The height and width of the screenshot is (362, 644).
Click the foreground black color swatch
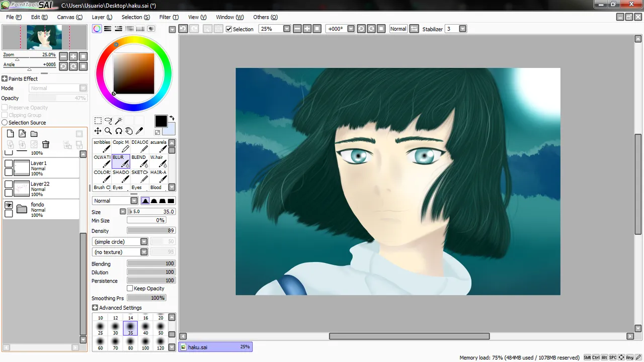[x=160, y=121]
